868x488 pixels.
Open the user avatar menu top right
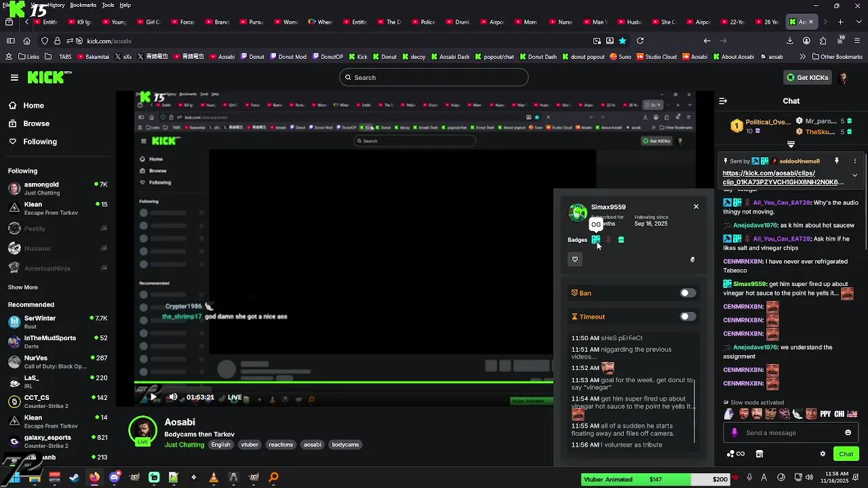tap(843, 77)
